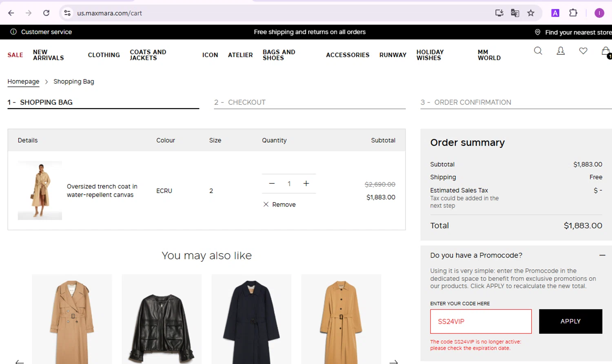The width and height of the screenshot is (612, 364).
Task: Open the tan buttoned coat recommendation
Action: [x=341, y=319]
